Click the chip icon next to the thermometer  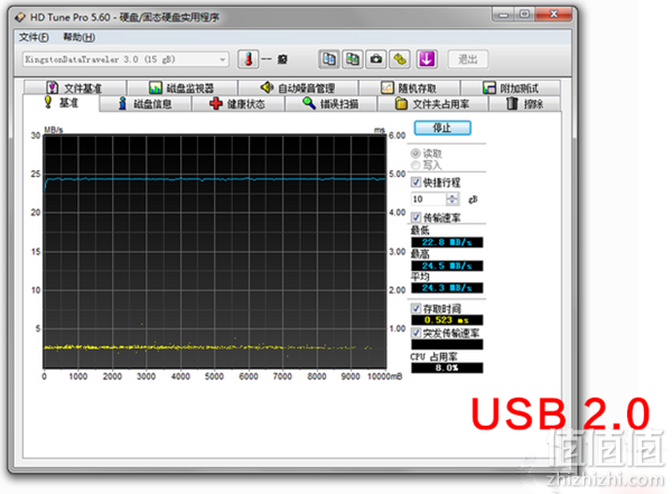(x=282, y=59)
